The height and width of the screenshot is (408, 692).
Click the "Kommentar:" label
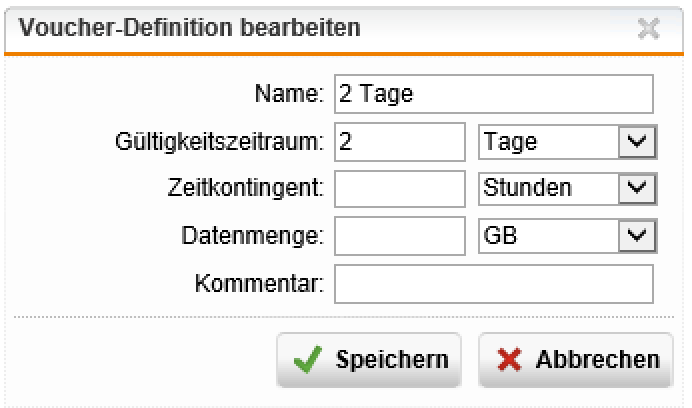point(260,283)
